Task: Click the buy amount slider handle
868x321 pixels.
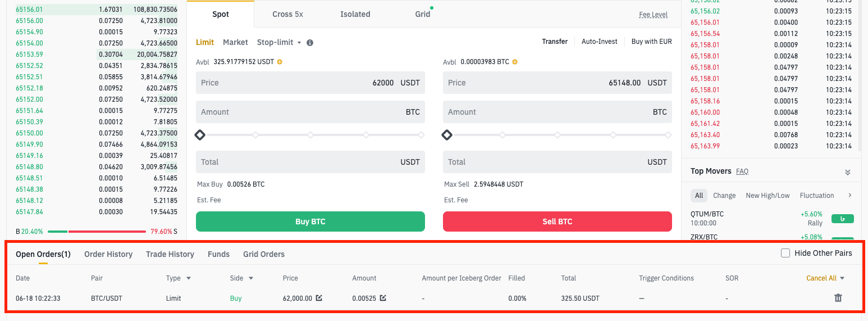Action: [200, 135]
